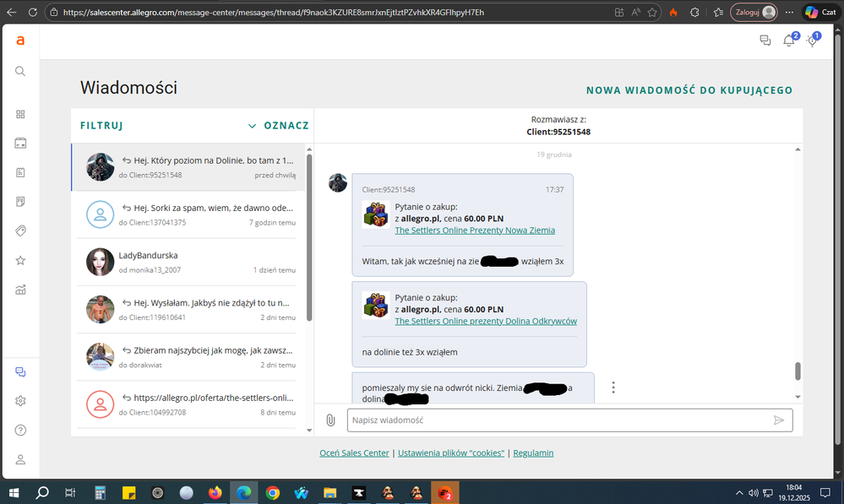844x504 pixels.
Task: Open the notifications bell icon
Action: click(x=788, y=41)
